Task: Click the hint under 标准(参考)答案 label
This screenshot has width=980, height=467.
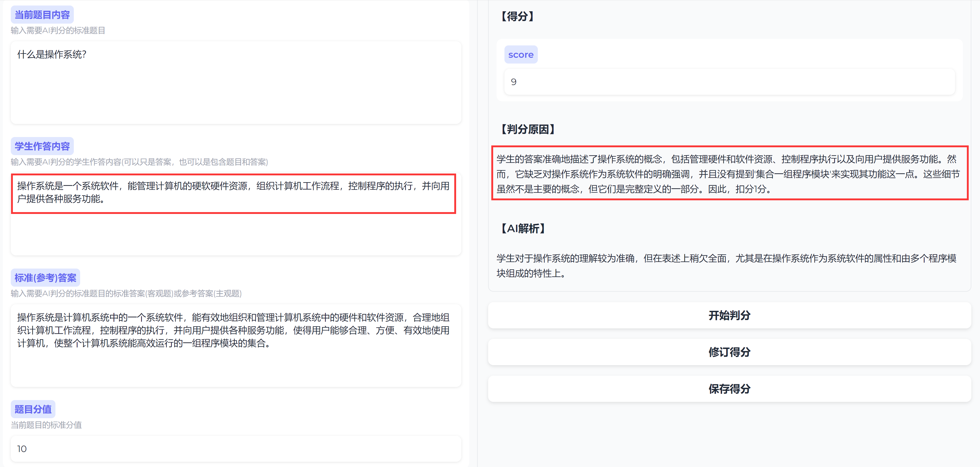Action: (126, 293)
